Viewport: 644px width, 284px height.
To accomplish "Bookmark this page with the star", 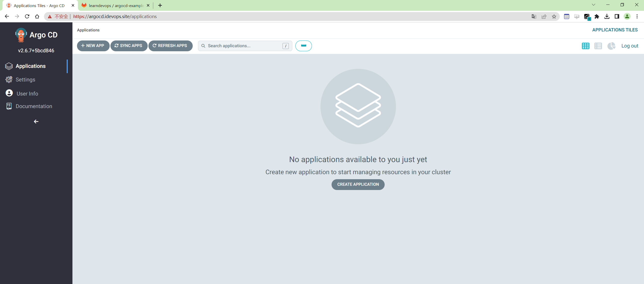I will pyautogui.click(x=554, y=17).
